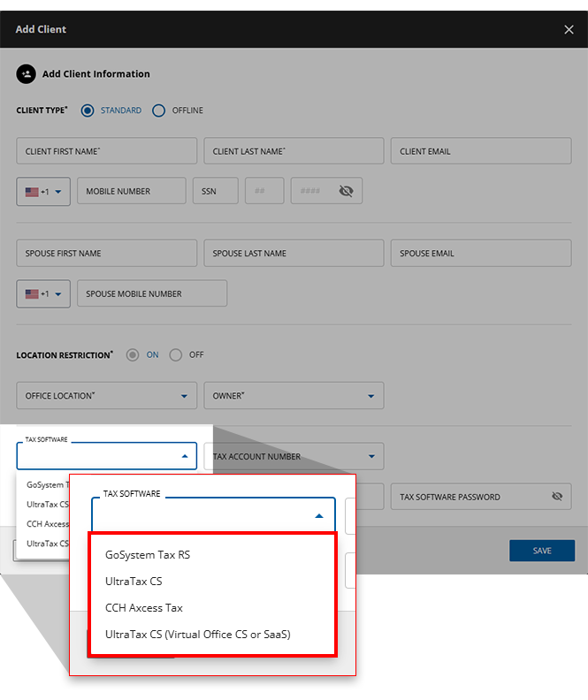
Task: Click the Client Email field
Action: [x=481, y=151]
